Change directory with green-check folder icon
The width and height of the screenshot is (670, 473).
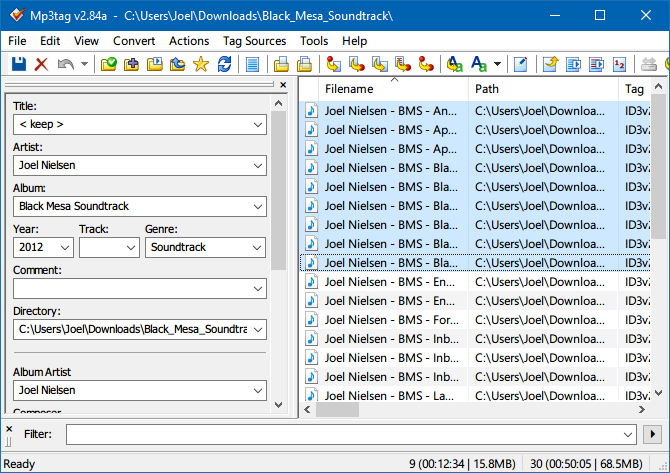(x=109, y=64)
